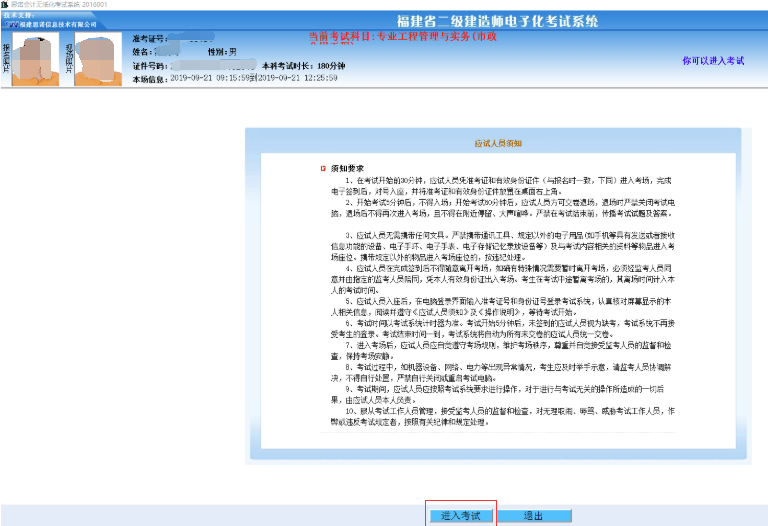Click rule 1 about arriving 30 minutes early
Screen dimensions: 768x526
pyautogui.click(x=502, y=186)
